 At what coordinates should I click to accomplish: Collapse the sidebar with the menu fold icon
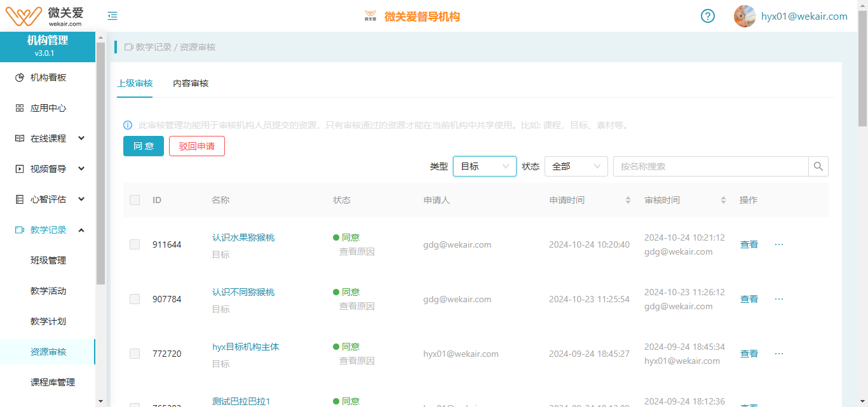pos(112,16)
